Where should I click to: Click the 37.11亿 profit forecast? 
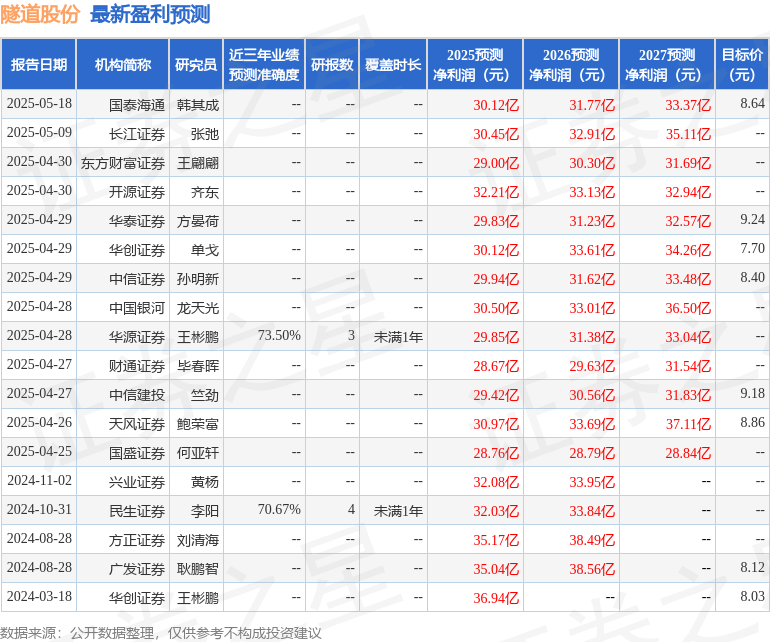[x=688, y=424]
